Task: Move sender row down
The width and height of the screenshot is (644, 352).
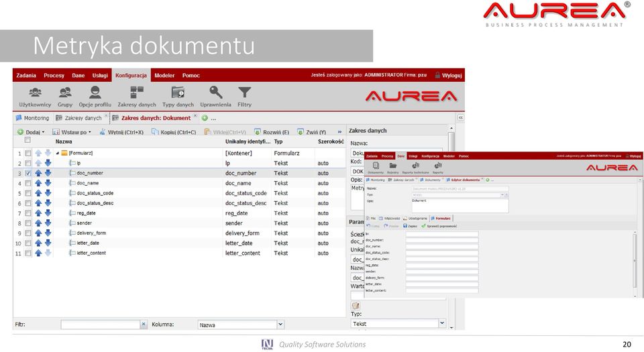Action: (x=48, y=223)
